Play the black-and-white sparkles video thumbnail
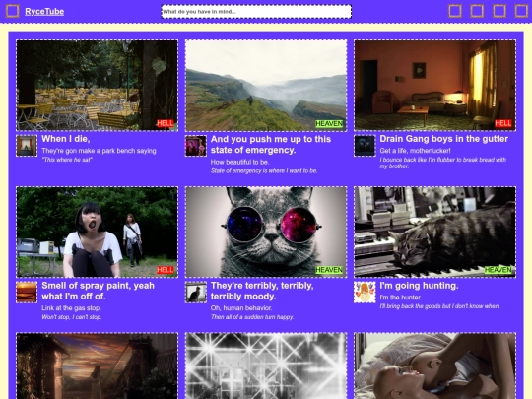This screenshot has height=399, width=532. click(x=266, y=366)
